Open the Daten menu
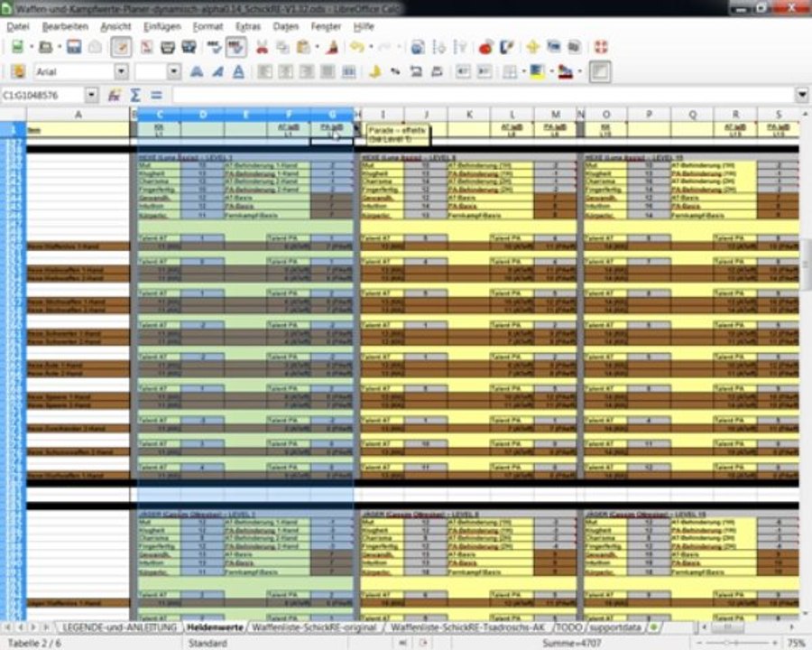This screenshot has width=812, height=650. [x=286, y=26]
